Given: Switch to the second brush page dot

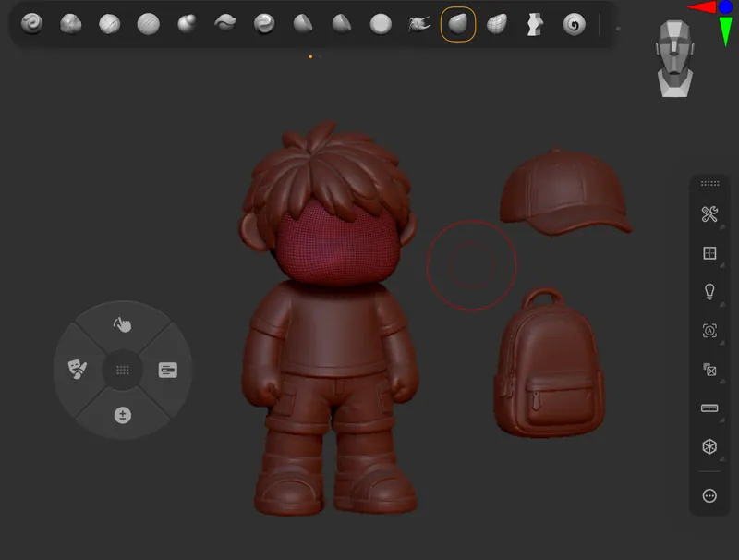Looking at the screenshot, I should click(320, 56).
